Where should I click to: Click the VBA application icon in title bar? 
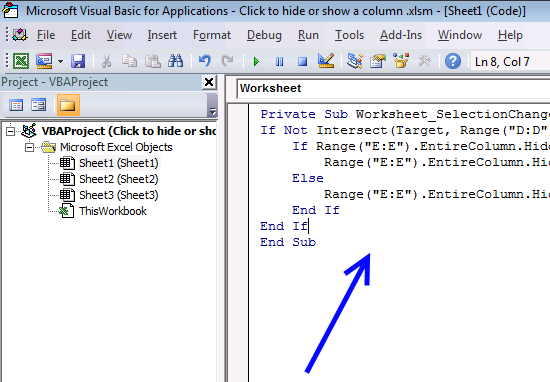tap(10, 10)
